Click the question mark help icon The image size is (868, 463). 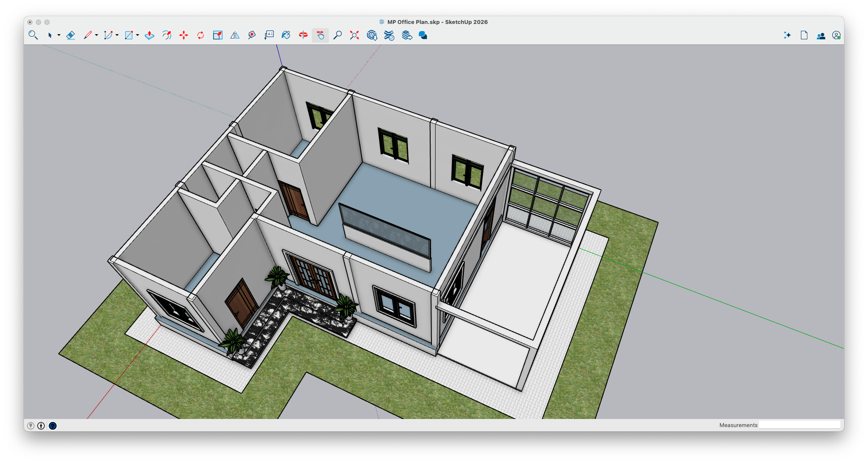(53, 425)
